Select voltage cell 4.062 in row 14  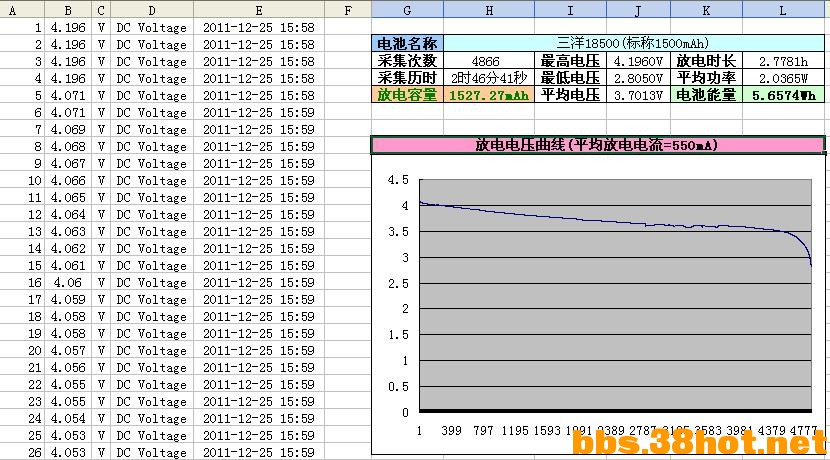(68, 248)
